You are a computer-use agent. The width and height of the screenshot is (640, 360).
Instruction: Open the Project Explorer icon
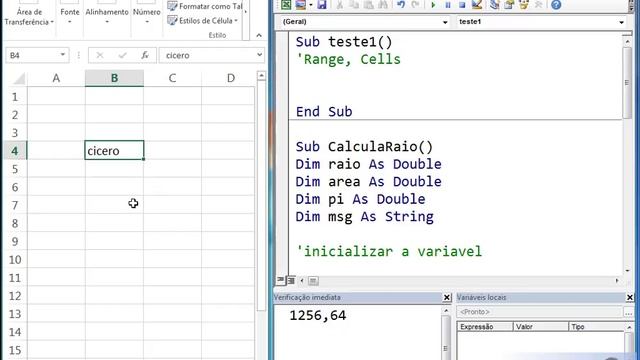pyautogui.click(x=495, y=4)
